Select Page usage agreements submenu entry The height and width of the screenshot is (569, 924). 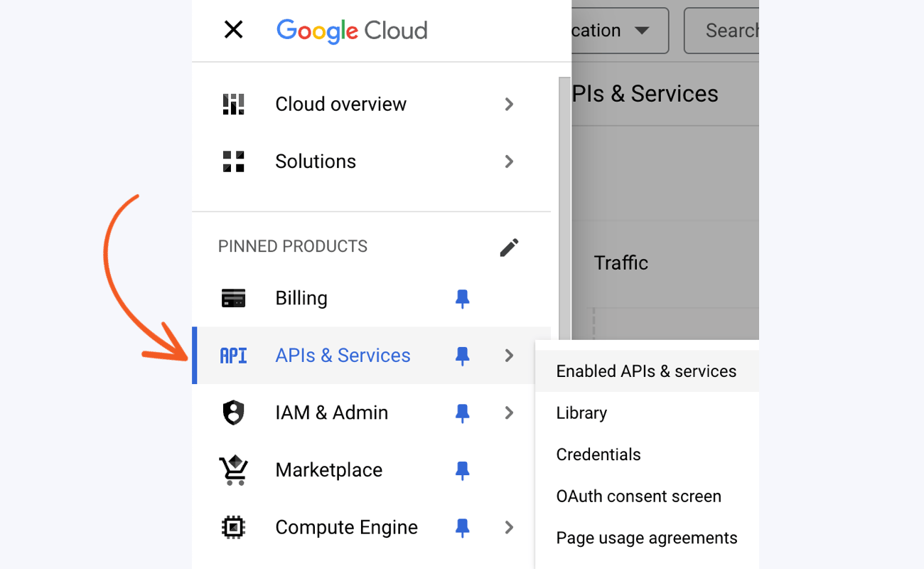click(x=647, y=538)
